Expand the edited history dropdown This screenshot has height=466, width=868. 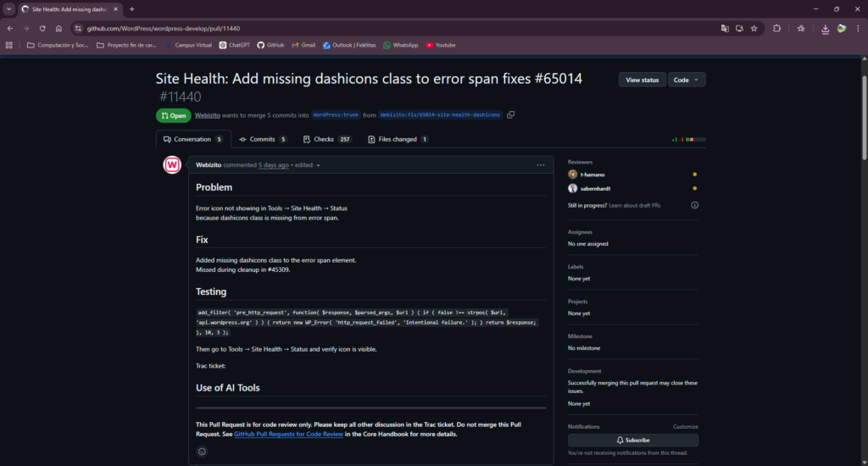coord(307,165)
